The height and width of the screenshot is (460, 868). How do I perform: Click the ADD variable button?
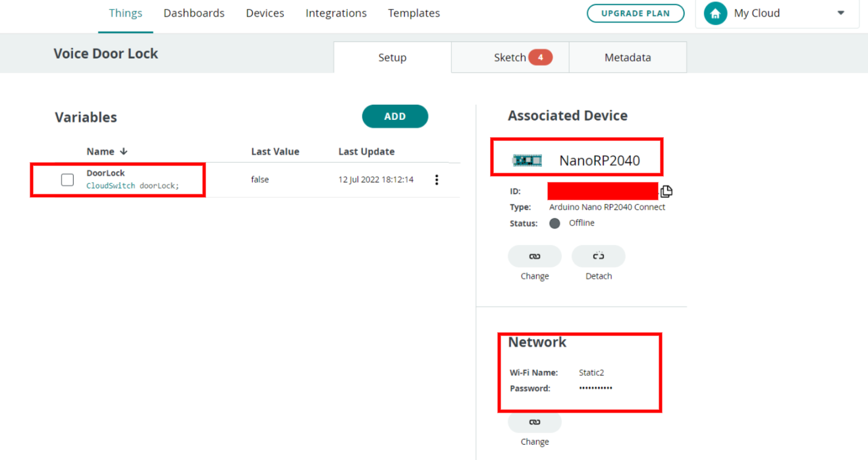click(394, 116)
